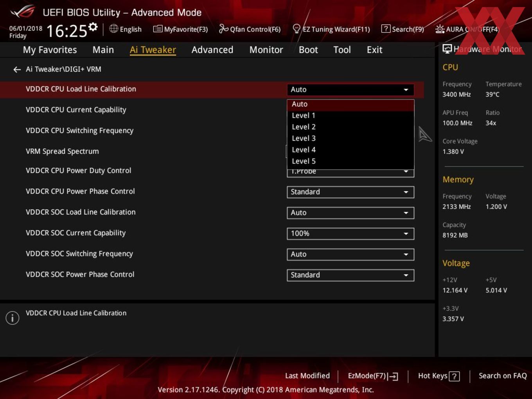Open Search(F9) question mark icon
The height and width of the screenshot is (399, 532).
[385, 29]
